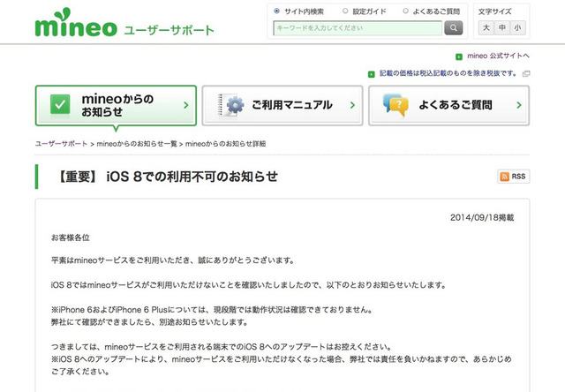Click the FAQ speech bubbles icon
Screen dimensions: 565x392
pos(395,105)
